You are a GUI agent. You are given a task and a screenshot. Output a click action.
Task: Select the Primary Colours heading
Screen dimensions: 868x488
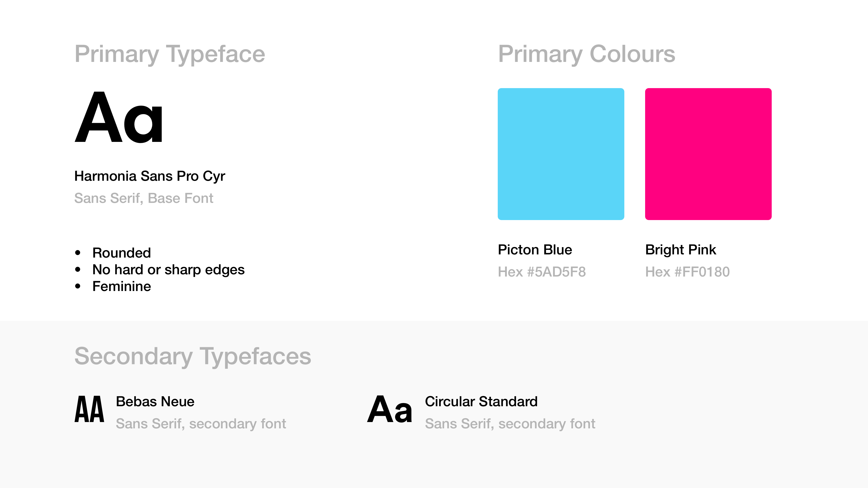pyautogui.click(x=587, y=54)
